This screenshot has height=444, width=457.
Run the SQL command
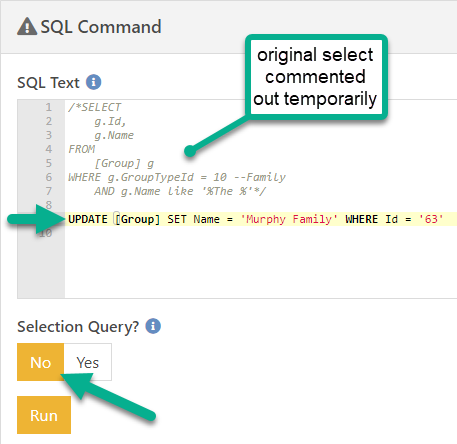tap(44, 415)
